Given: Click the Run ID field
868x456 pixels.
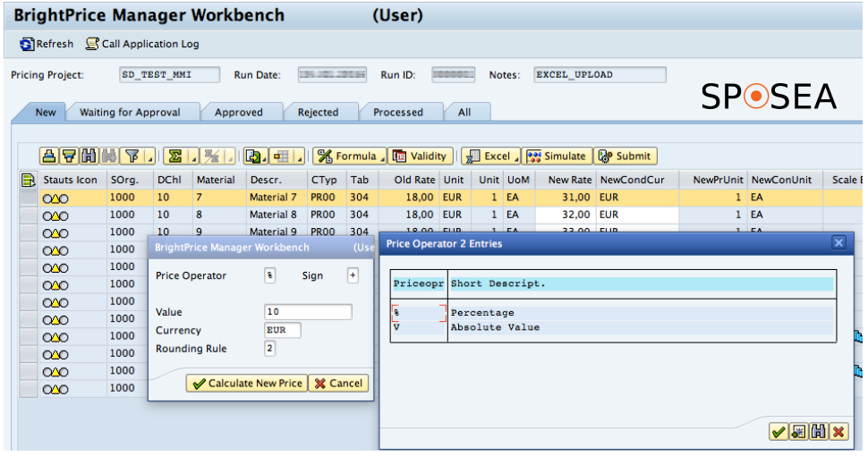Looking at the screenshot, I should coord(454,75).
